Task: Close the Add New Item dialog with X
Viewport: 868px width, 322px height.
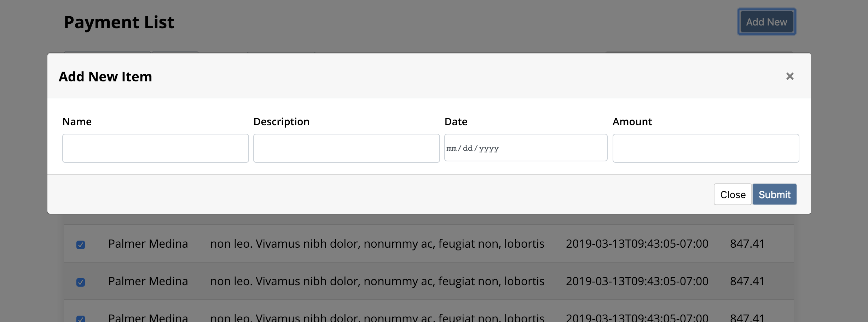Action: (789, 76)
